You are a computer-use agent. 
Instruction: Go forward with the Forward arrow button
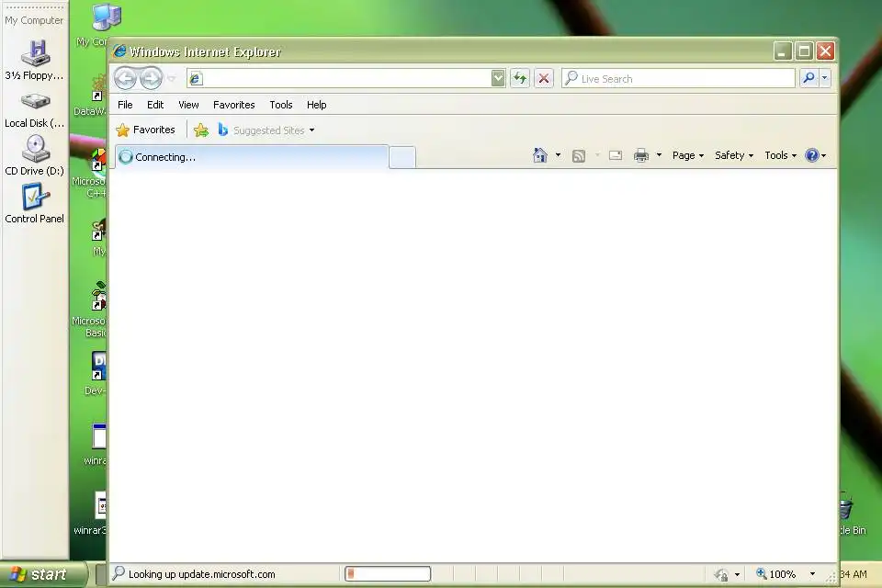tap(151, 78)
